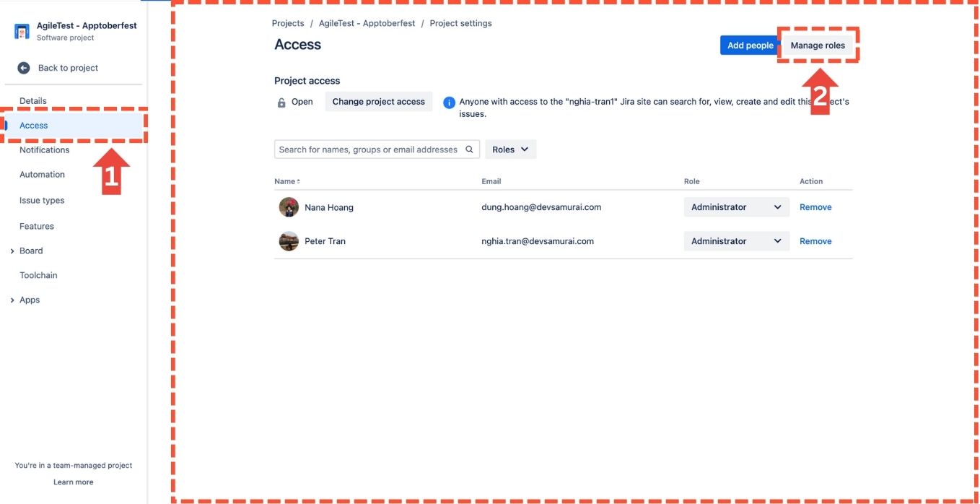Image resolution: width=980 pixels, height=504 pixels.
Task: Click the AgileTest project avatar icon
Action: (22, 31)
